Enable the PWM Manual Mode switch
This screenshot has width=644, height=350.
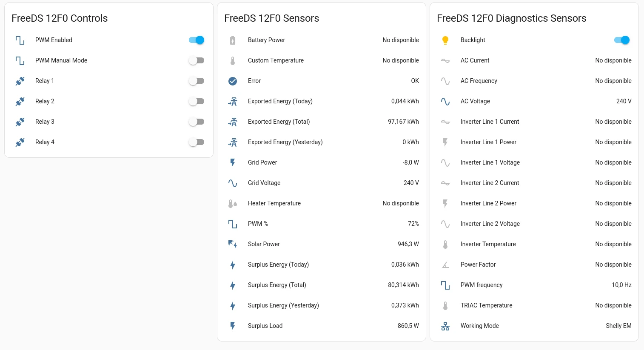197,60
